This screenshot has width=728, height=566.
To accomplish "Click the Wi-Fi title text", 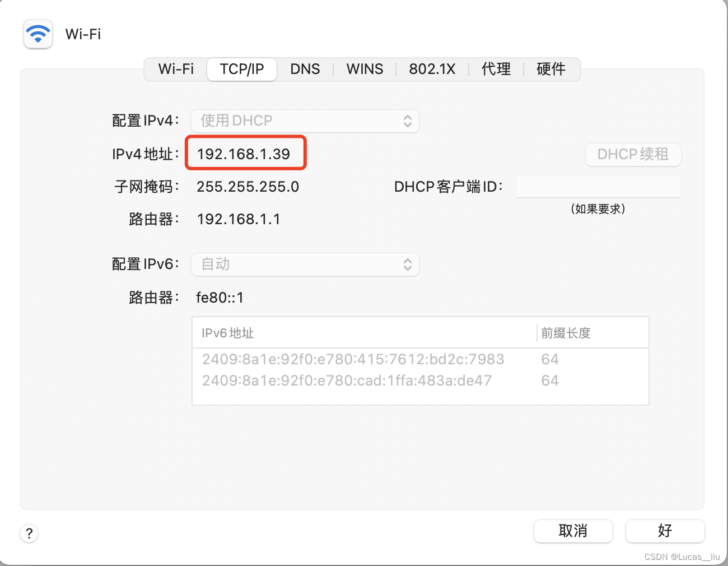I will [83, 34].
